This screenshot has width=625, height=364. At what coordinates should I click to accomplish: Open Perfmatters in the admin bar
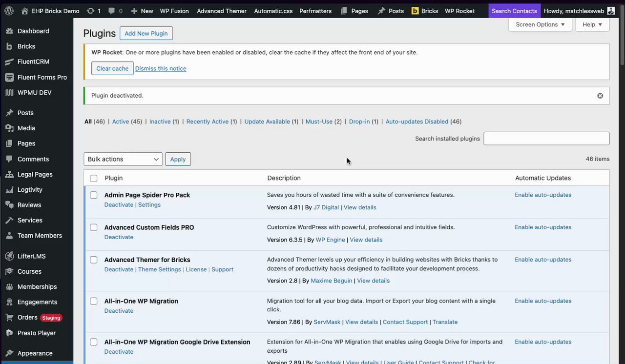(315, 11)
